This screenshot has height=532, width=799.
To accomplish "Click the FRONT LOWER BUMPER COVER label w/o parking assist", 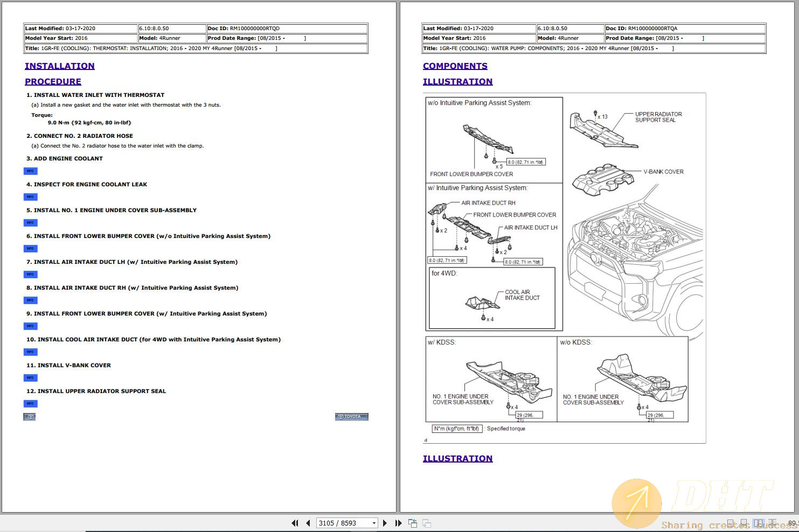I will (471, 174).
